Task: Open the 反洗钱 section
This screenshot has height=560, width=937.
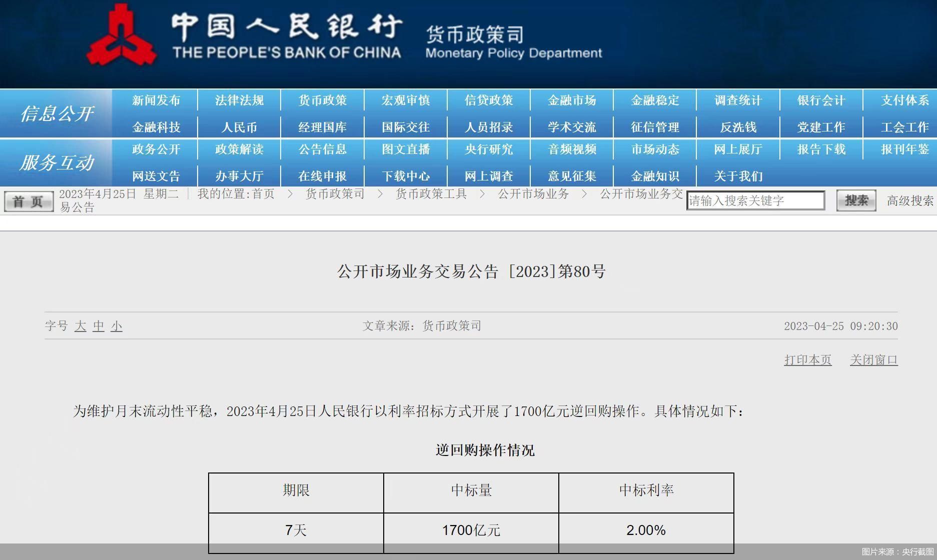Action: [x=738, y=126]
